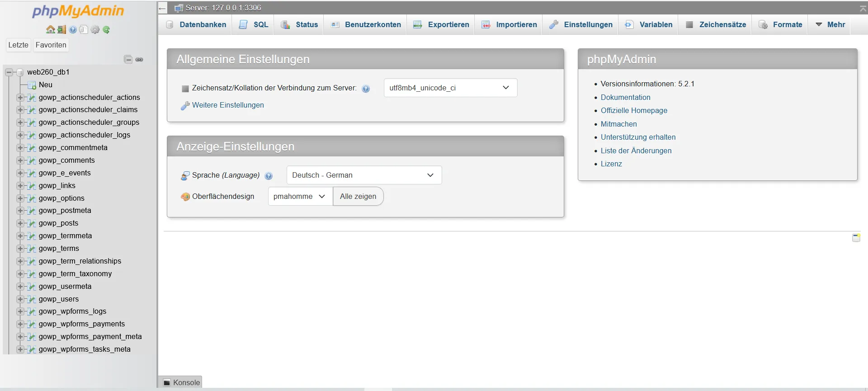The image size is (868, 391).
Task: Open the Lizenz link
Action: pos(611,164)
